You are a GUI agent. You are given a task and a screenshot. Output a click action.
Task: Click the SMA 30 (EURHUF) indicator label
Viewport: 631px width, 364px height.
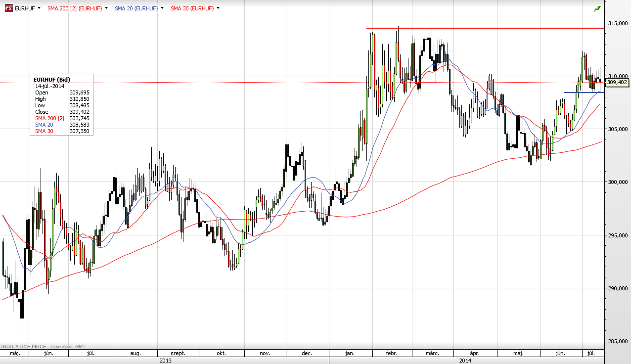tap(192, 8)
